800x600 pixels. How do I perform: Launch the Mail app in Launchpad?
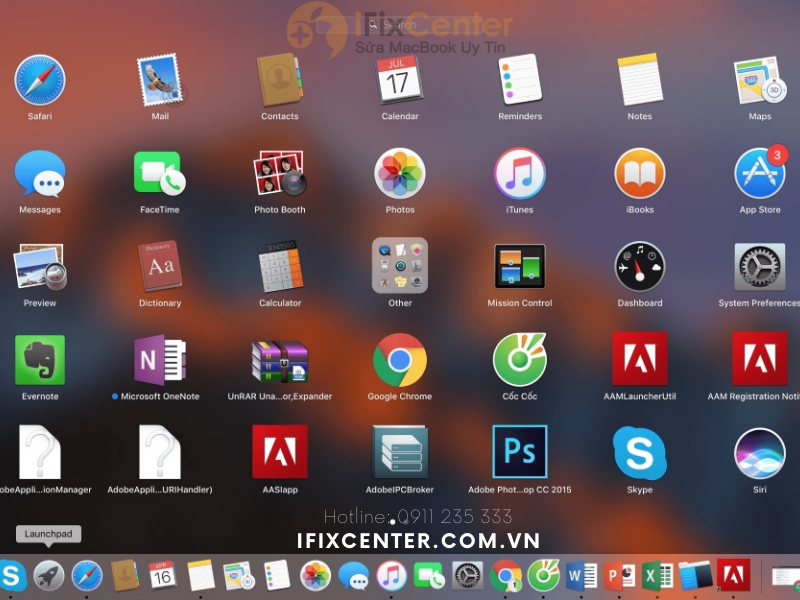pos(160,81)
